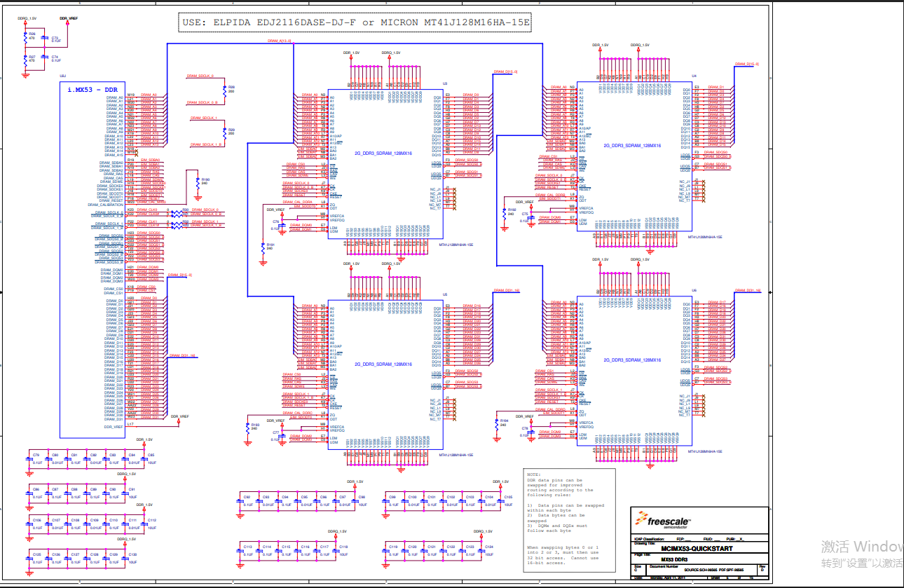Viewport: 904px width, 588px height.
Task: Click the "DRAM_A15" pin label on i.MX53
Action: click(x=114, y=154)
